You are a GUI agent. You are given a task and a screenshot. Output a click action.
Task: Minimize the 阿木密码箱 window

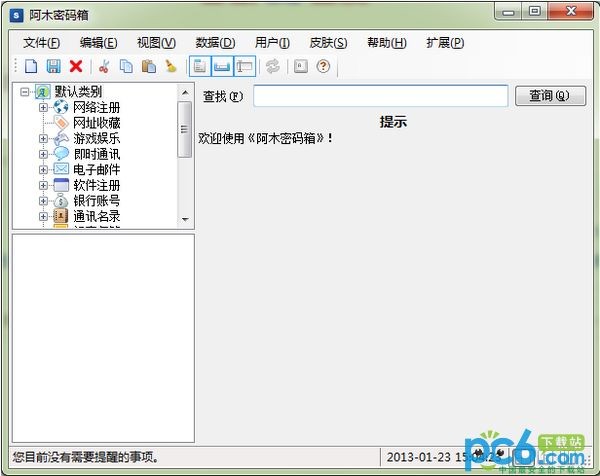pos(509,12)
